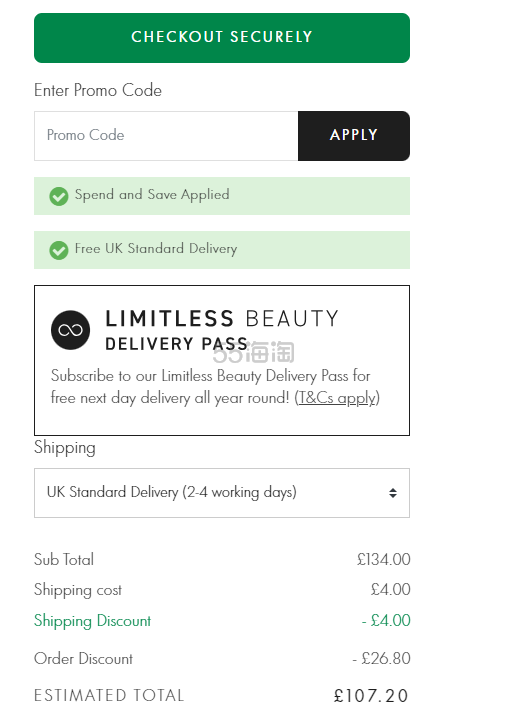Click the Limitless Beauty infinity logo icon
Image resolution: width=507 pixels, height=705 pixels.
coord(71,330)
